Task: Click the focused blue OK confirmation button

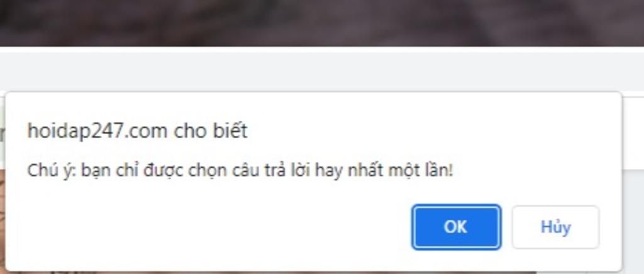Action: (x=457, y=227)
